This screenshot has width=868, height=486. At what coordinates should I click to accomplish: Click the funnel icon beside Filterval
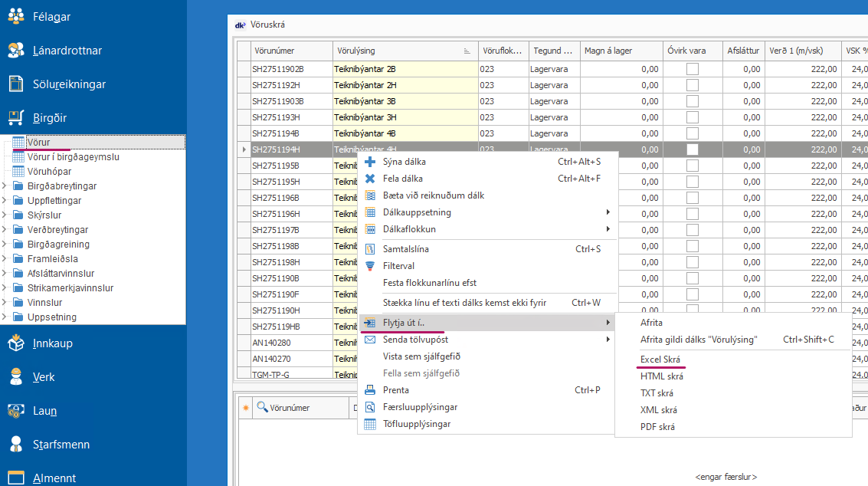pos(370,266)
